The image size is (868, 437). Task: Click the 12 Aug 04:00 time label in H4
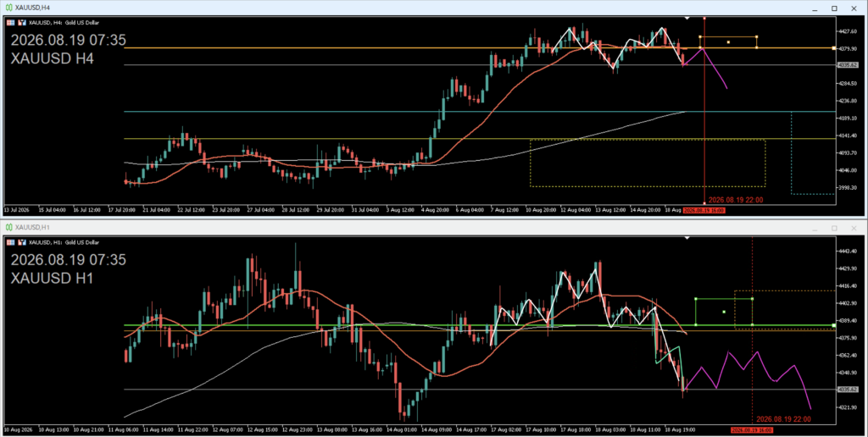(x=574, y=210)
